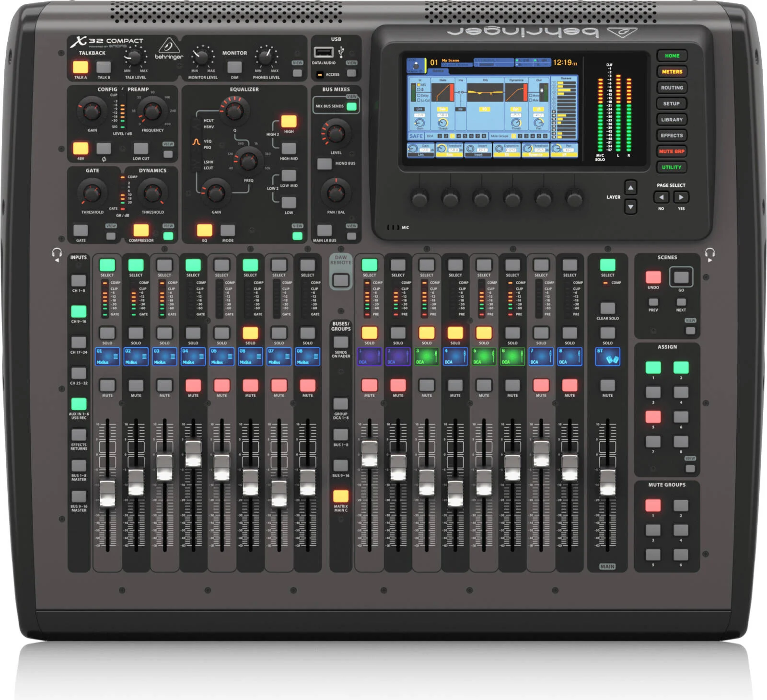Screen dimensions: 767x700
Task: Switch to the SETUP screen
Action: 672,103
